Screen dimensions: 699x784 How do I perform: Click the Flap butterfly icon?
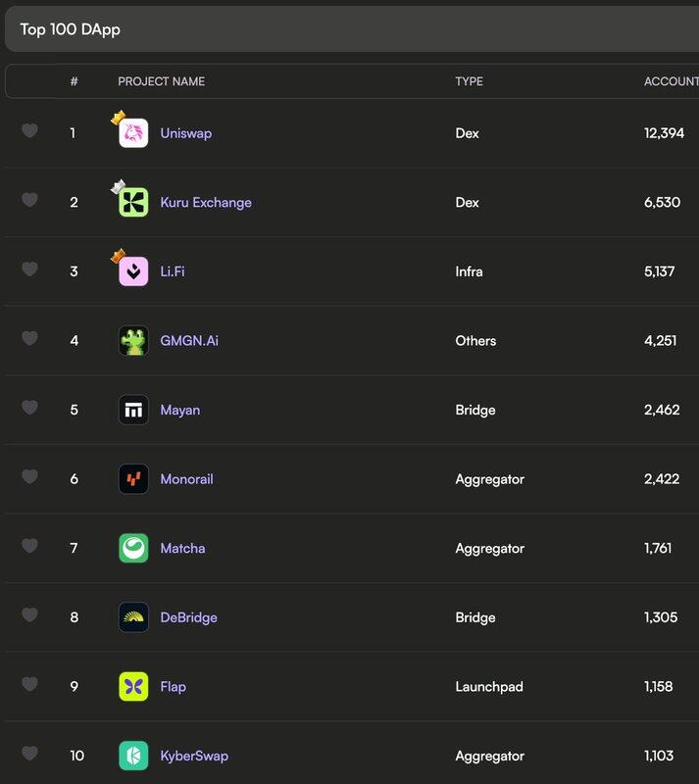click(x=133, y=687)
